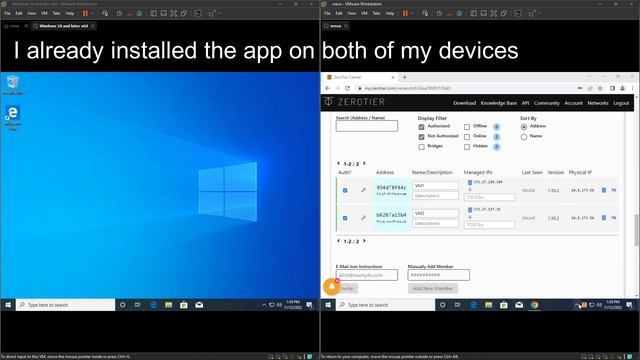Open snapshot manager in oreva VMware window
640x360 pixels.
pyautogui.click(x=460, y=13)
